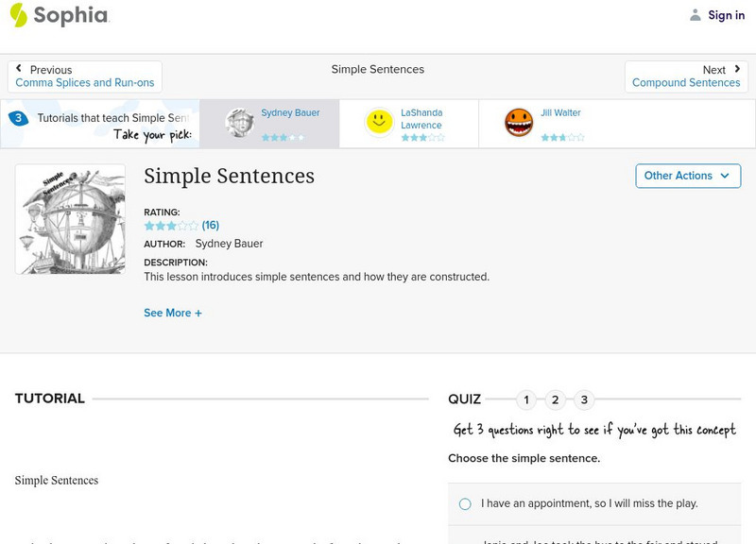Click LaShanda Lawrence's smiley face avatar
This screenshot has width=756, height=544.
(x=380, y=123)
